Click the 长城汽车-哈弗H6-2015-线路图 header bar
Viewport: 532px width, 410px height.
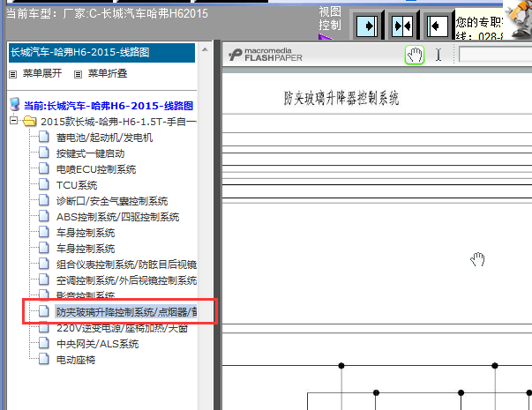101,53
